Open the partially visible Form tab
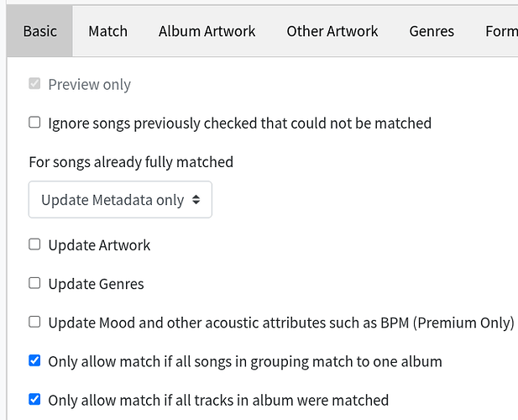Image resolution: width=518 pixels, height=420 pixels. [500, 31]
